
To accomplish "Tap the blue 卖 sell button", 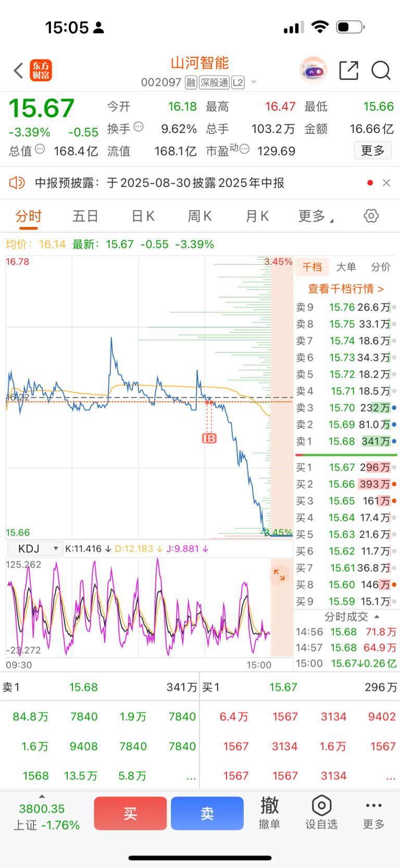I will [207, 813].
